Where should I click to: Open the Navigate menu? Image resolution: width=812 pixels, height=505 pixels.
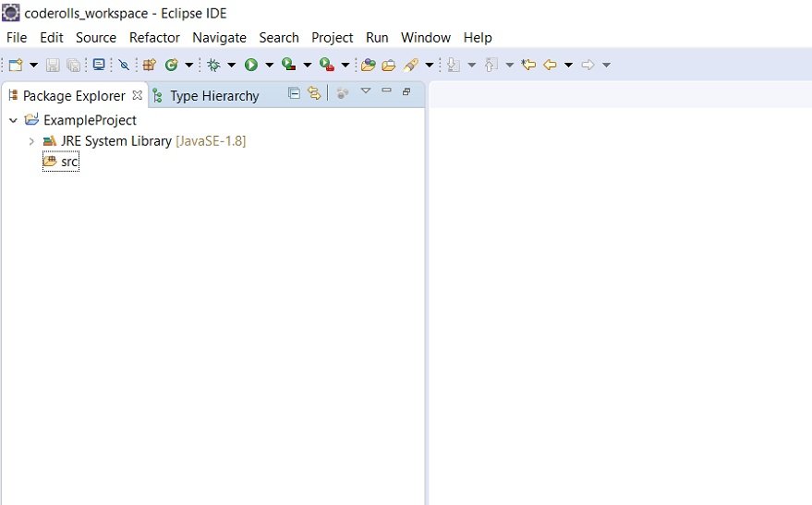coord(219,38)
